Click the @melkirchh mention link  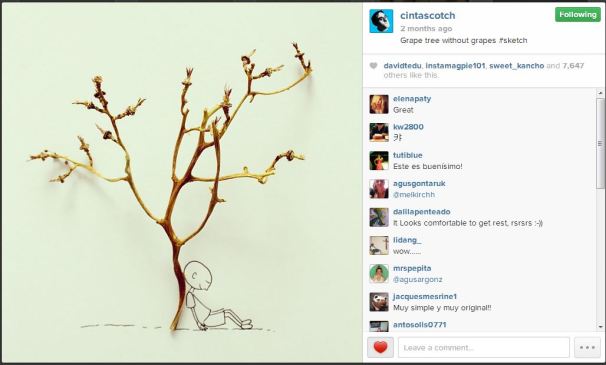[414, 194]
